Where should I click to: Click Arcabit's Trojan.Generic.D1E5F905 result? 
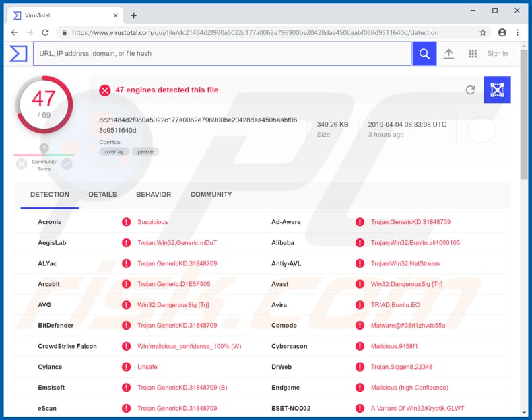click(174, 284)
